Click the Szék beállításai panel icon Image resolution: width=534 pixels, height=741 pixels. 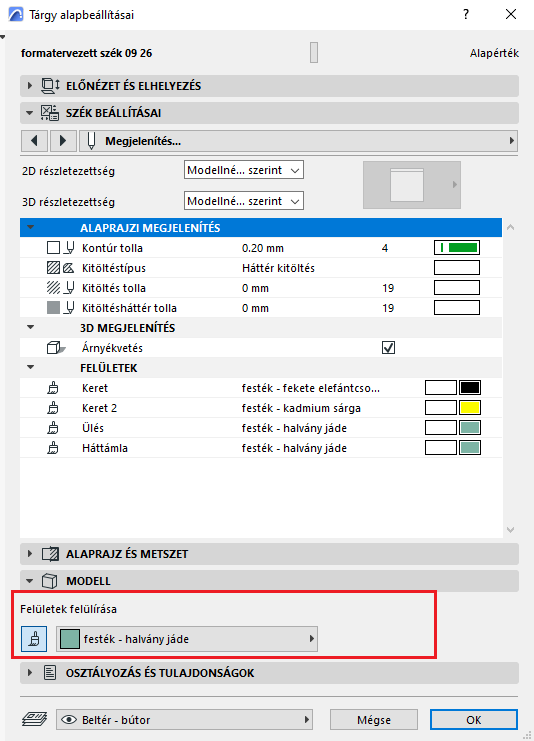coord(50,113)
